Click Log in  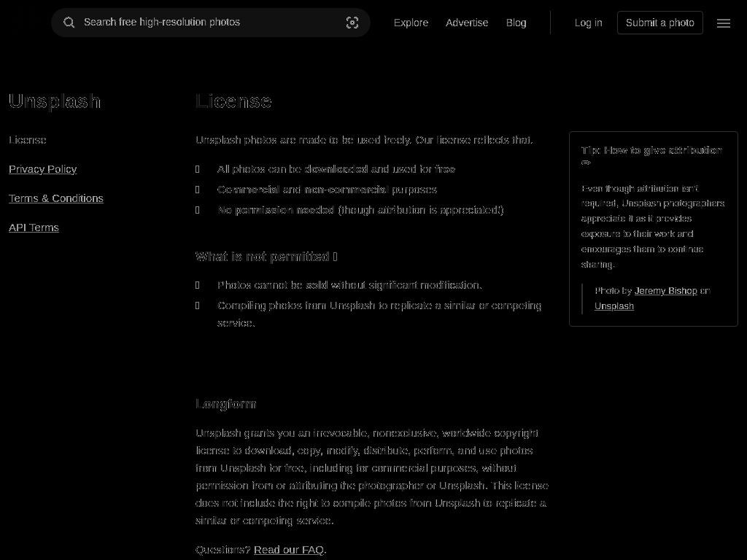588,23
